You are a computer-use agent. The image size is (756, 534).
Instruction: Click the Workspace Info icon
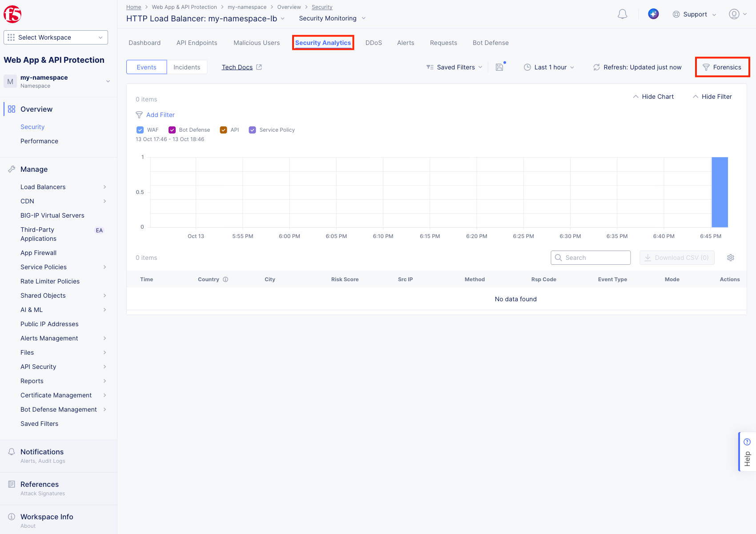point(12,517)
